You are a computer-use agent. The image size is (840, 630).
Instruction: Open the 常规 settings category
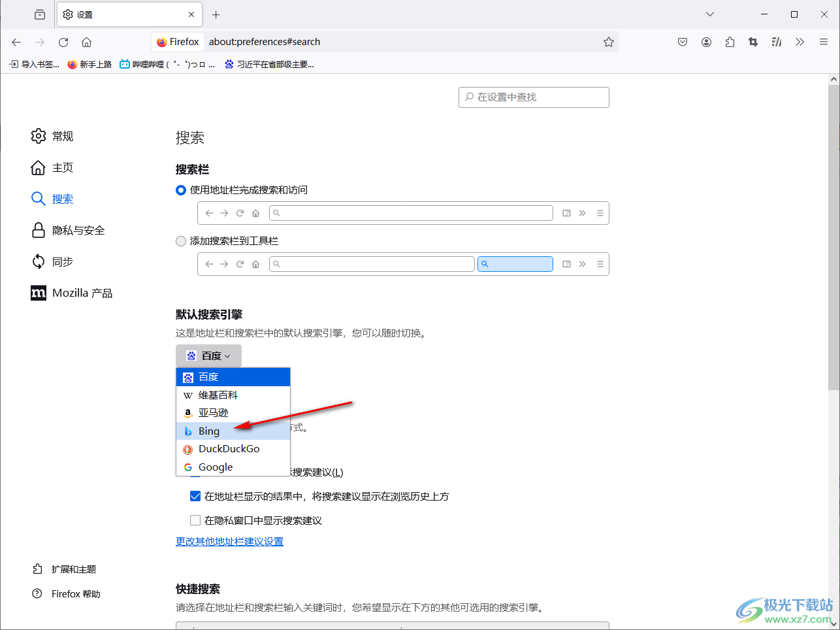pyautogui.click(x=52, y=136)
